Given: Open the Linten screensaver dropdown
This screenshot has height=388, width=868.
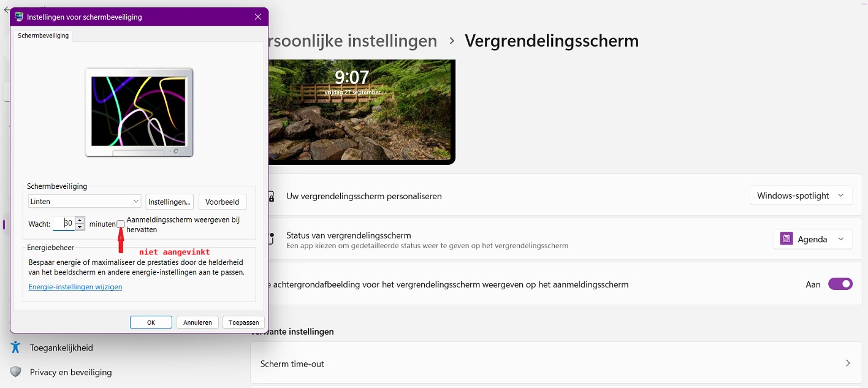Looking at the screenshot, I should coord(84,201).
